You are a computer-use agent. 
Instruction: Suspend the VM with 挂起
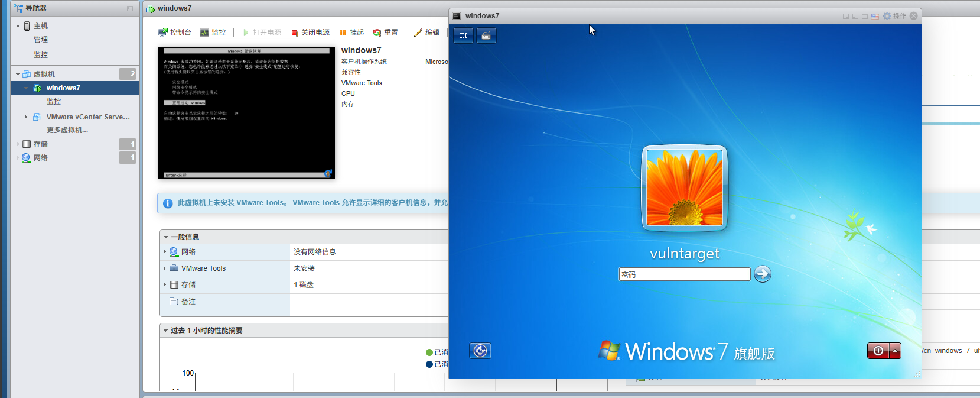(x=351, y=33)
